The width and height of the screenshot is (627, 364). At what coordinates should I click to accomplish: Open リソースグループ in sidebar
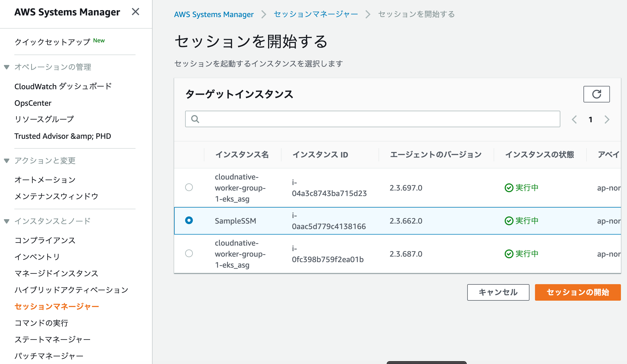[44, 119]
